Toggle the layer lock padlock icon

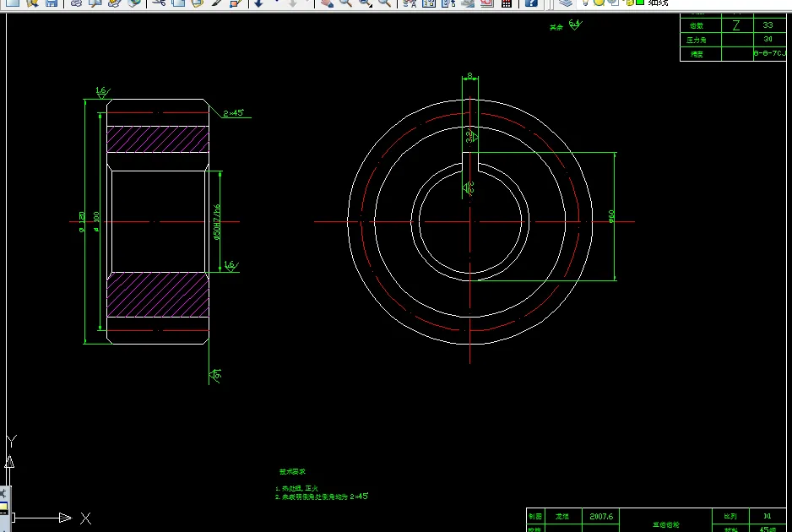[x=629, y=2]
